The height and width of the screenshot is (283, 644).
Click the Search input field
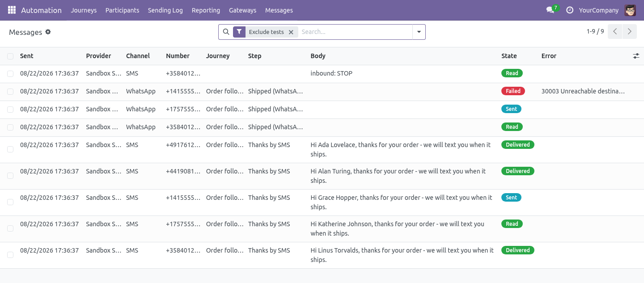coord(355,32)
